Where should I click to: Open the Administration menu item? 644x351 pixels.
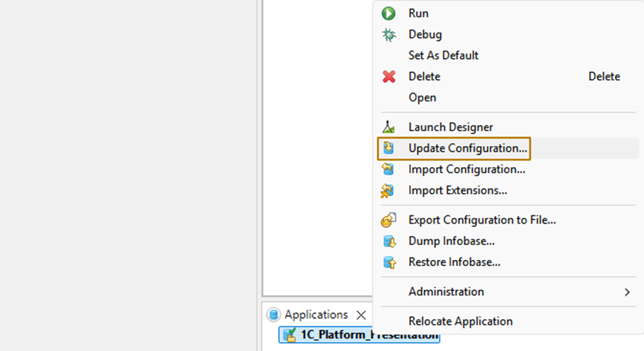(x=446, y=291)
